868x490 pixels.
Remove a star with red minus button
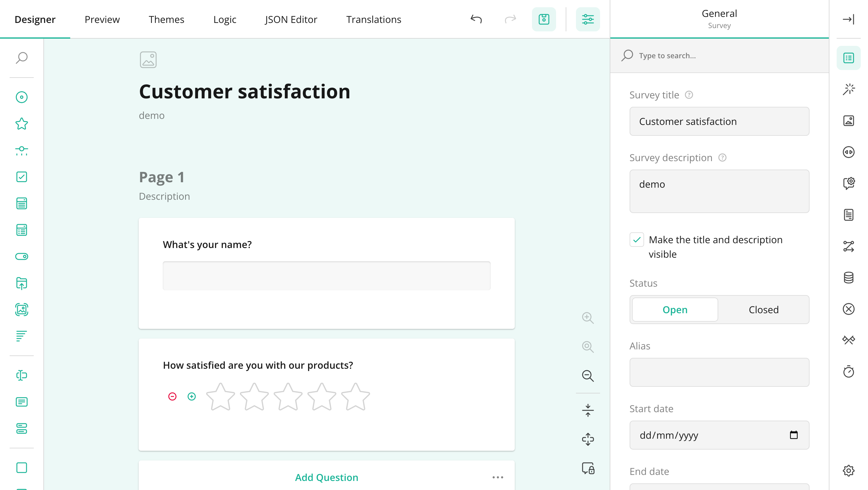(172, 396)
